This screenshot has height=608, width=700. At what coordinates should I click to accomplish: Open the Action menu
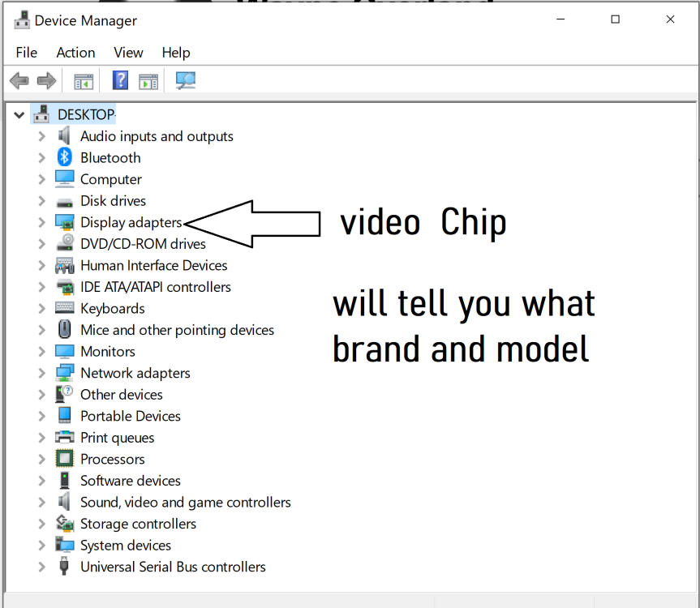click(x=75, y=52)
